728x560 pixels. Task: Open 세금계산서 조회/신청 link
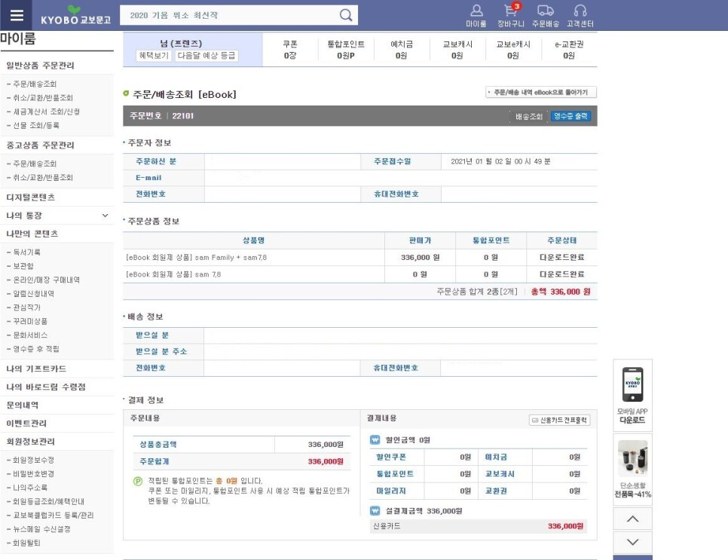click(x=46, y=112)
